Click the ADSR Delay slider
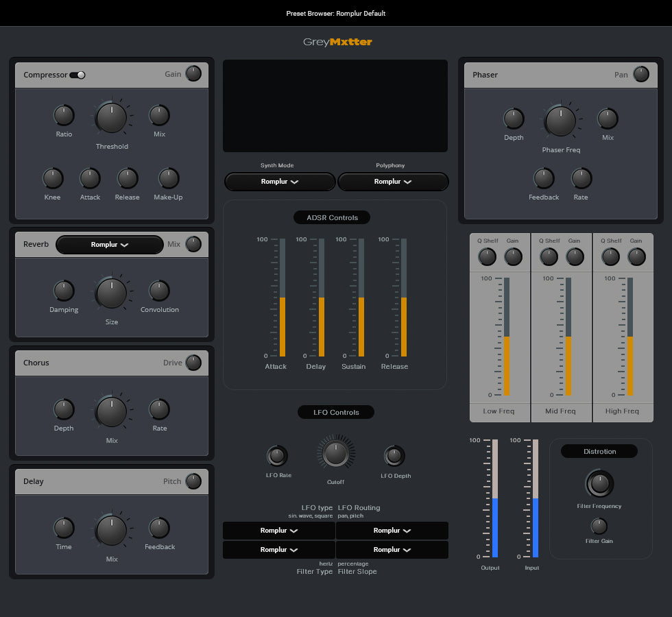 322,298
